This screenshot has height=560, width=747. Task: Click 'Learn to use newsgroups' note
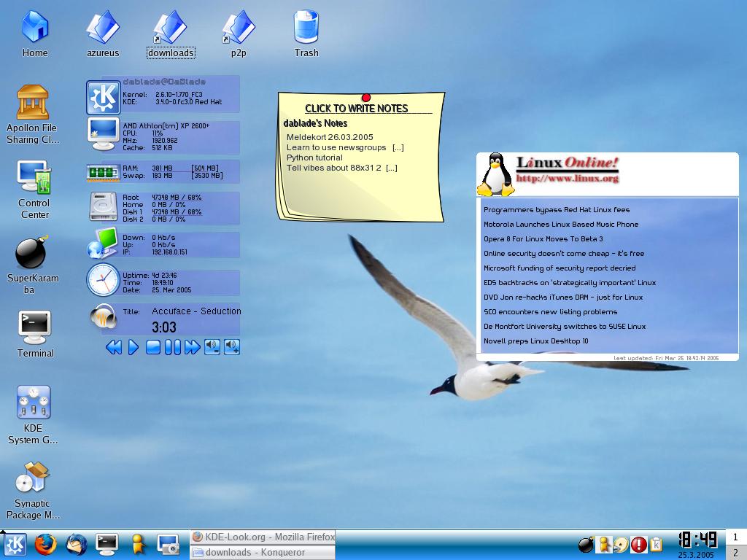click(336, 147)
